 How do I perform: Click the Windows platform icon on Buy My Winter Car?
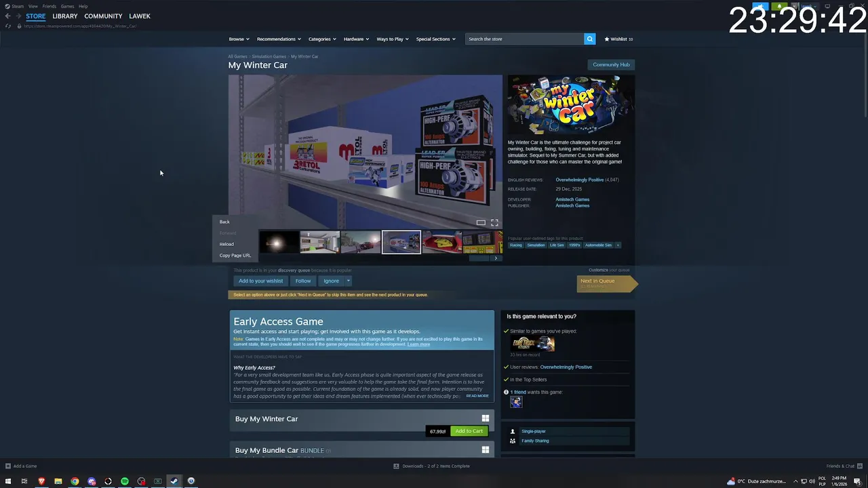[485, 418]
